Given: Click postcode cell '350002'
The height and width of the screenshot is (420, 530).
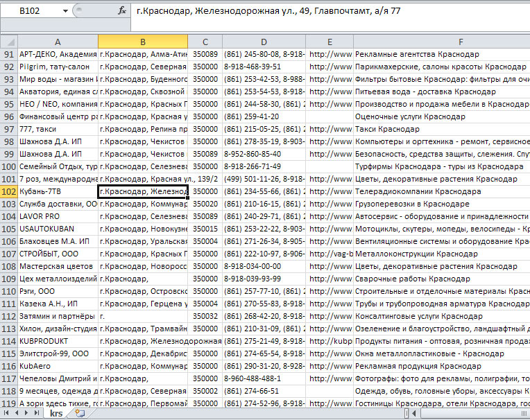Looking at the screenshot, I should point(205,392).
